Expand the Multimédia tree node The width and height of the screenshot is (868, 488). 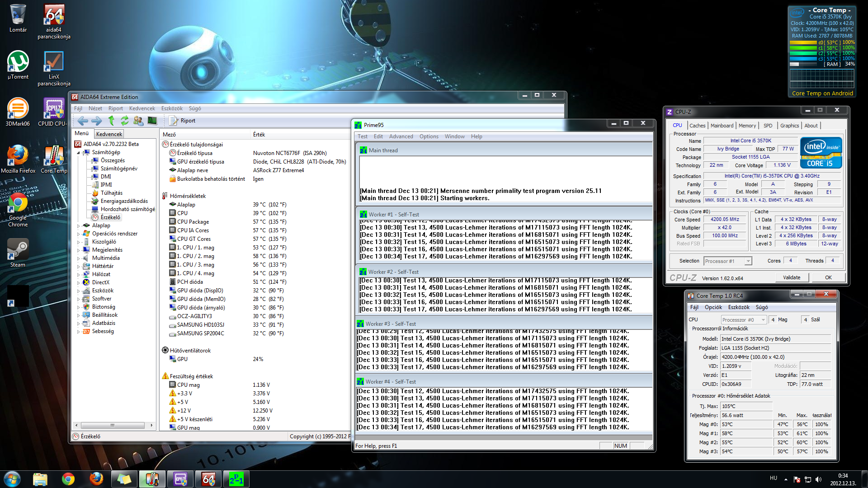point(78,258)
